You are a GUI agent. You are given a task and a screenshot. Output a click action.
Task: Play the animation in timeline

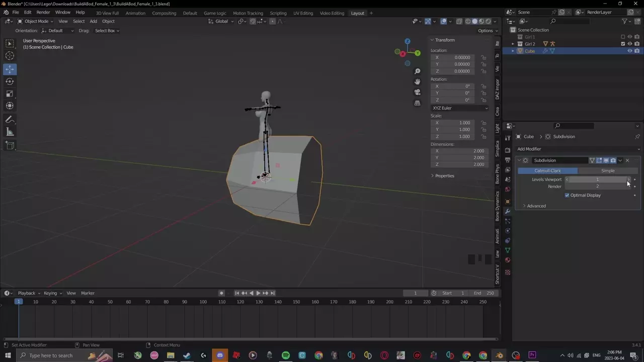pos(258,293)
